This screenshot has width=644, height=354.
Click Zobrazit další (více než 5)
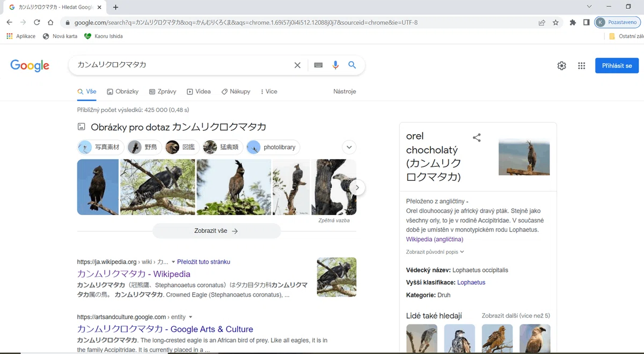516,316
